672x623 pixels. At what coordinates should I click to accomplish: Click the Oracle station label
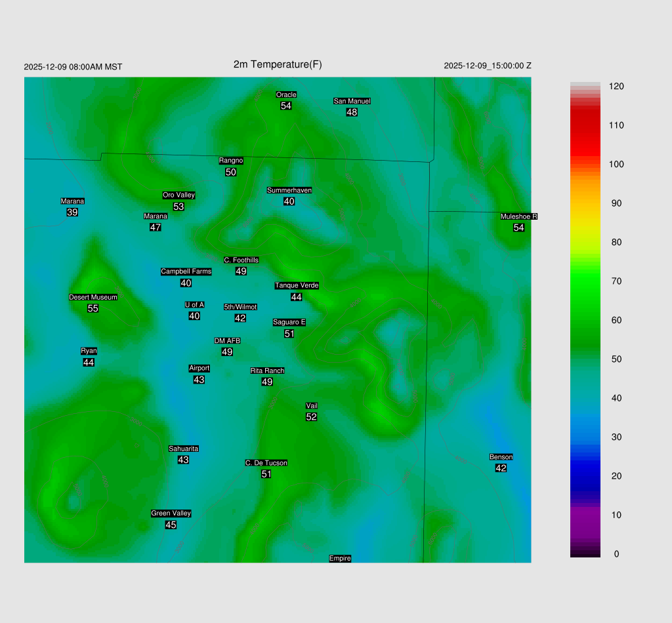pyautogui.click(x=286, y=95)
